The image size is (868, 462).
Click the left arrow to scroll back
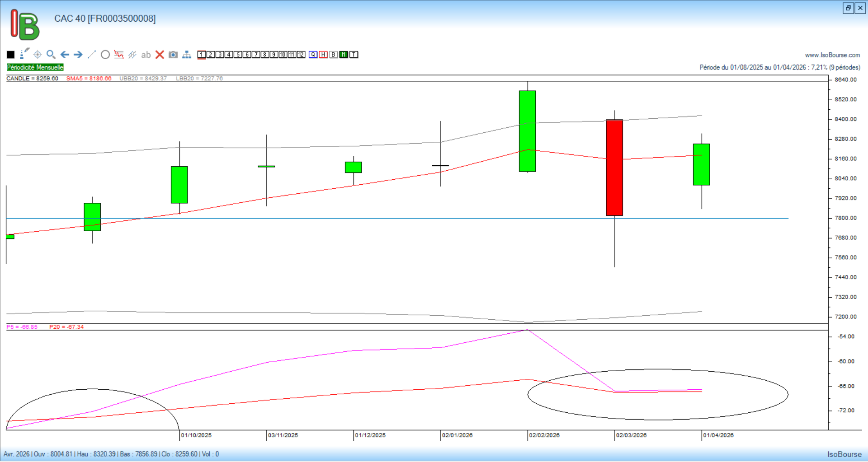(x=65, y=55)
